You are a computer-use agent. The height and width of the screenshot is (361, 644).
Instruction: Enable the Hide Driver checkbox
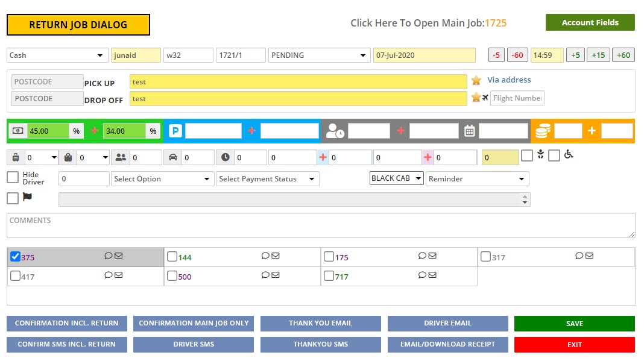coord(13,177)
